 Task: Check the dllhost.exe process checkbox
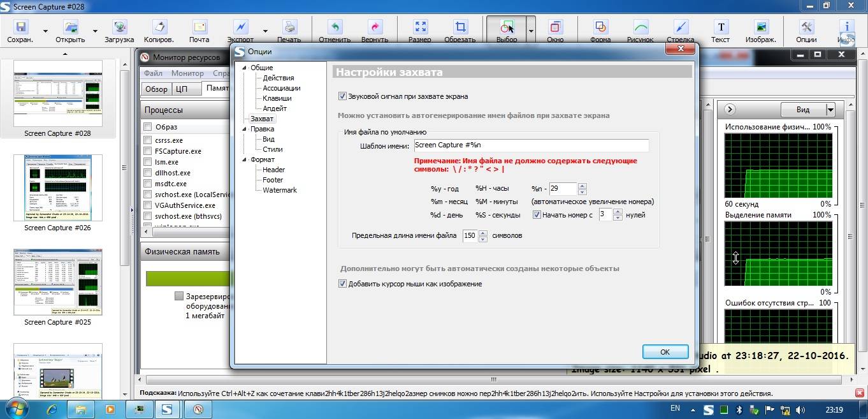[x=148, y=173]
